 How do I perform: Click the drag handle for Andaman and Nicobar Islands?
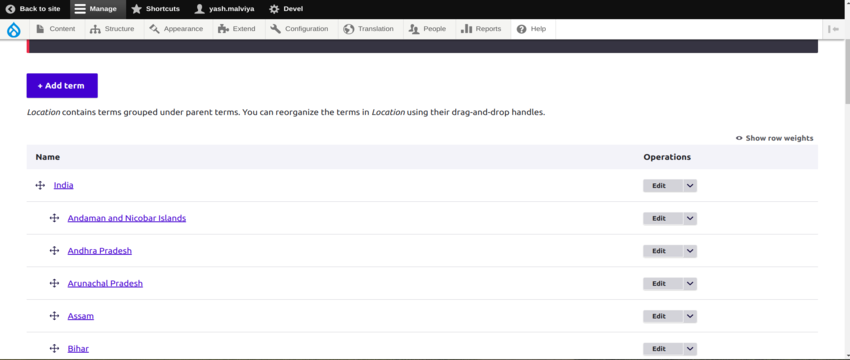tap(54, 218)
